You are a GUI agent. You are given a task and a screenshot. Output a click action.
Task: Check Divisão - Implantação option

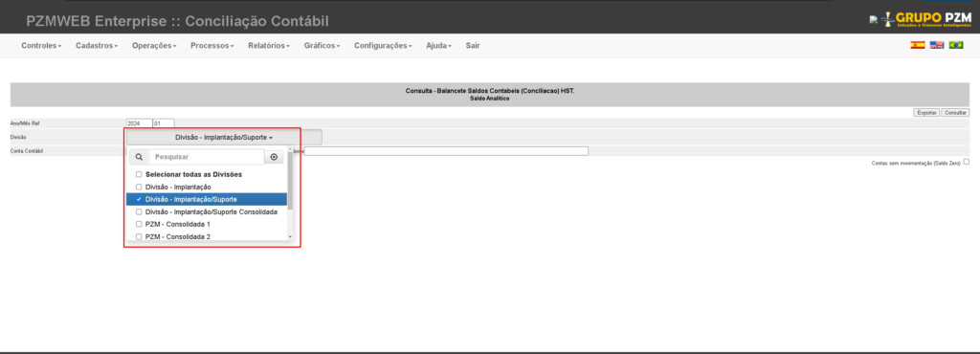[x=139, y=188]
